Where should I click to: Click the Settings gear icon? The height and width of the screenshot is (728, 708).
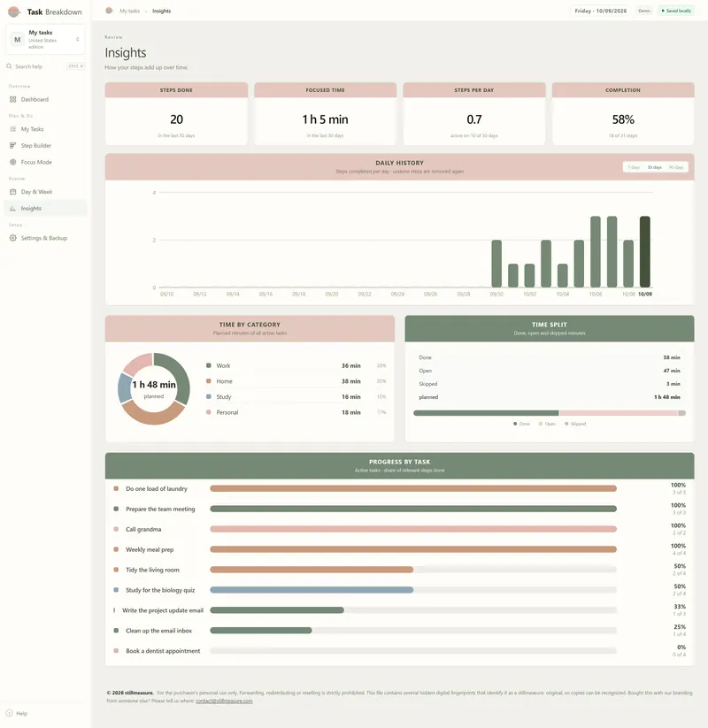coord(13,238)
